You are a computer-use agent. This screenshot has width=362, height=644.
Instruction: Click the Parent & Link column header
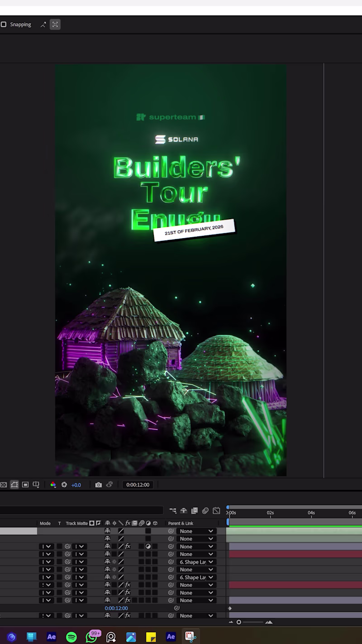tap(181, 523)
